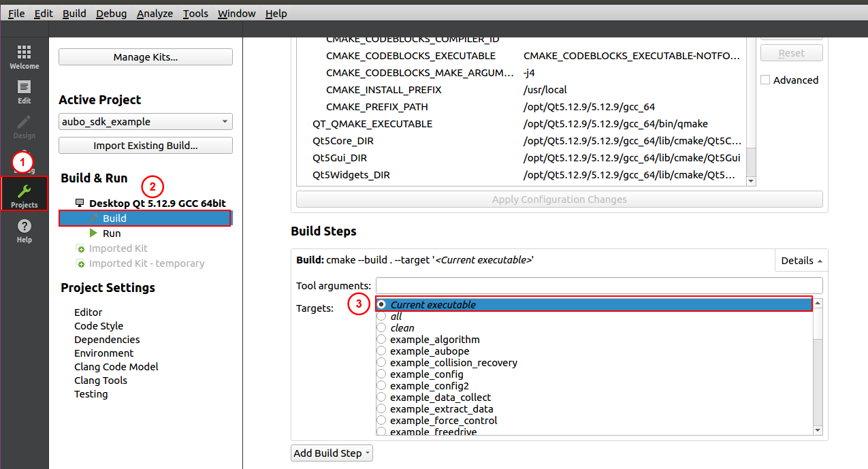868x469 pixels.
Task: Select Imported Kit entry
Action: click(118, 248)
